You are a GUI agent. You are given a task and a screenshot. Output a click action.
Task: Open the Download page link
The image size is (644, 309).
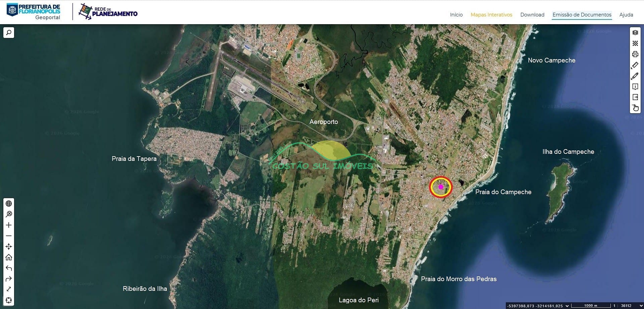coord(532,15)
